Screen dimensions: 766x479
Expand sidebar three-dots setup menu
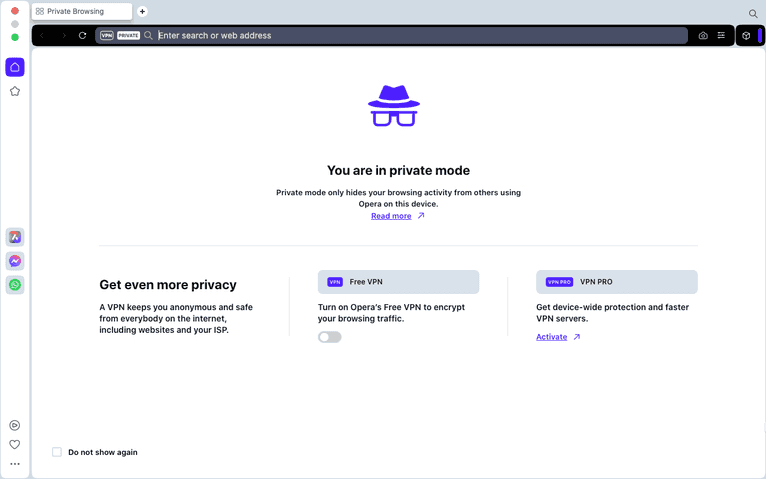click(15, 464)
